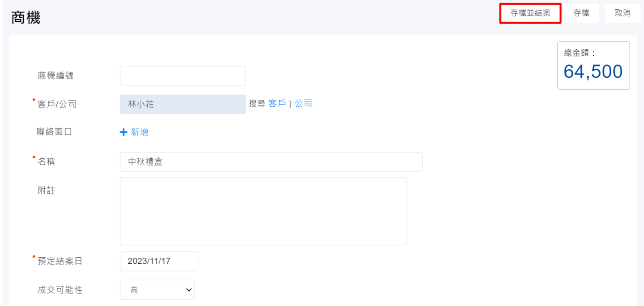Image resolution: width=644 pixels, height=306 pixels.
Task: Open the 公司 search link
Action: [303, 103]
